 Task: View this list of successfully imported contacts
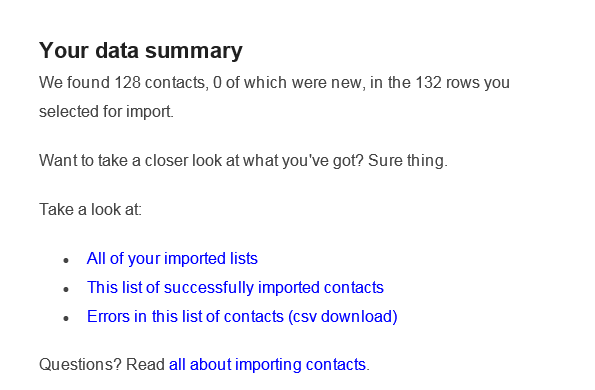235,288
